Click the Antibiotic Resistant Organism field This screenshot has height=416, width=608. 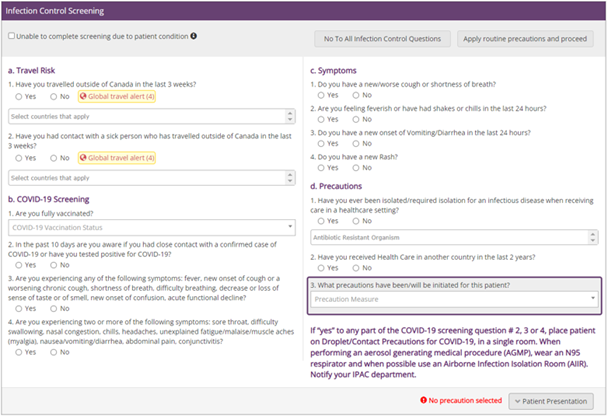(455, 237)
